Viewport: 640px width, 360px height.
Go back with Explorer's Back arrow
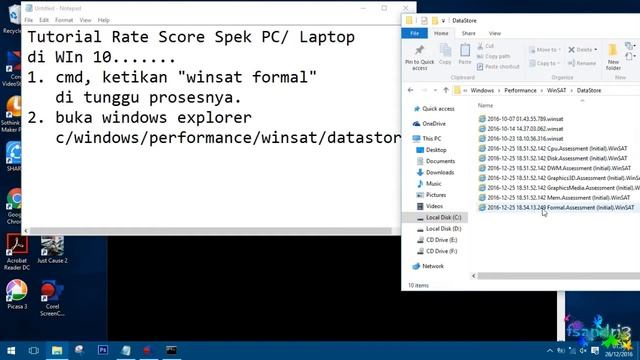[x=411, y=90]
